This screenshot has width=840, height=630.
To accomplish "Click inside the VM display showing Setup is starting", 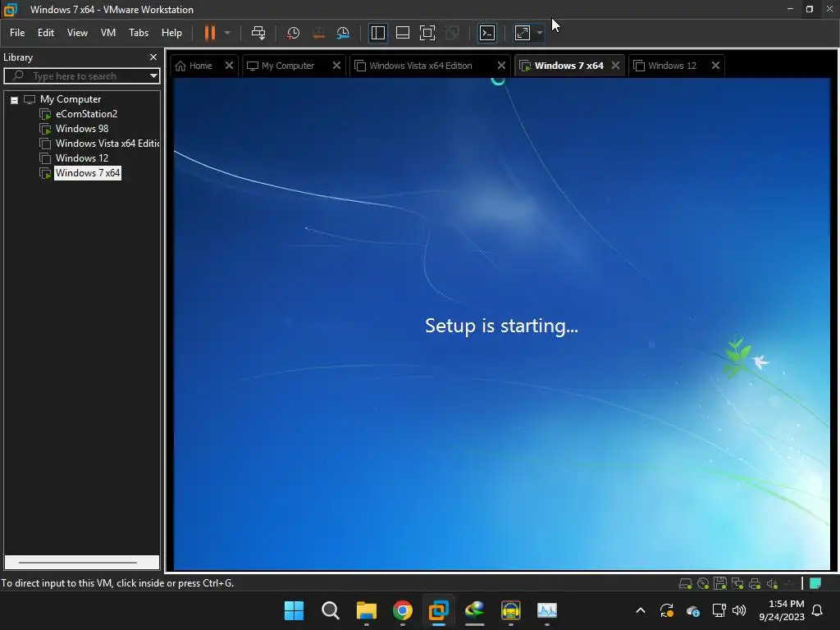I will click(x=501, y=325).
